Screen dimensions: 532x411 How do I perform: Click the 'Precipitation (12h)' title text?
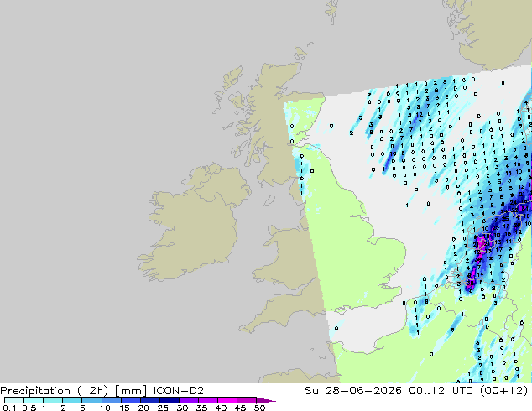[x=55, y=391]
